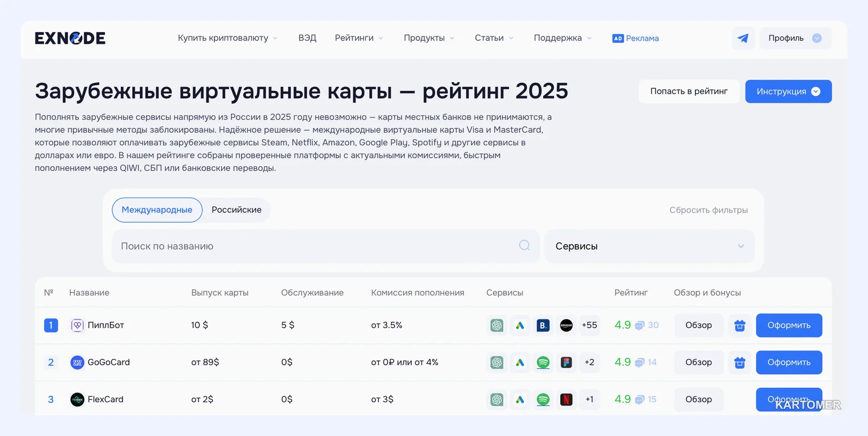Open the gift bonus icon for GoGoCard
This screenshot has width=868, height=436.
(740, 363)
